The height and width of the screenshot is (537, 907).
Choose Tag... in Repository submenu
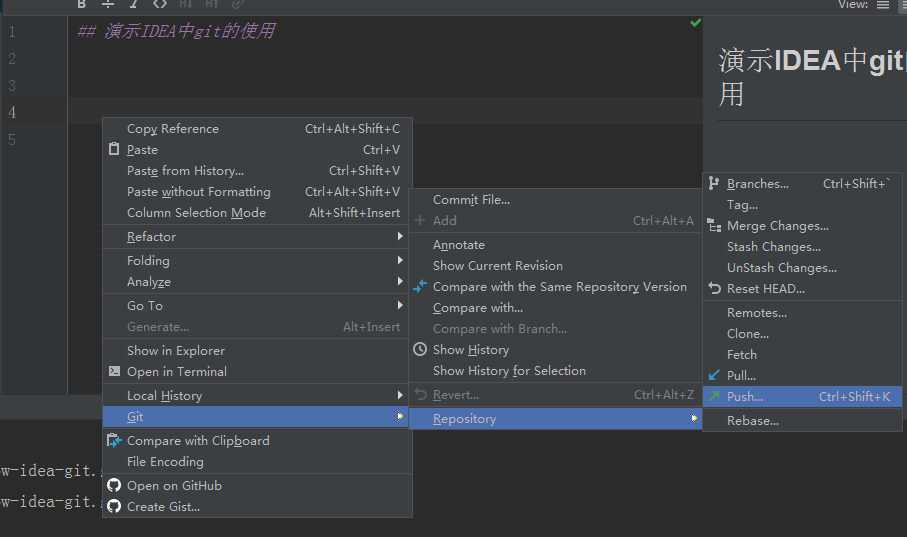pos(803,205)
